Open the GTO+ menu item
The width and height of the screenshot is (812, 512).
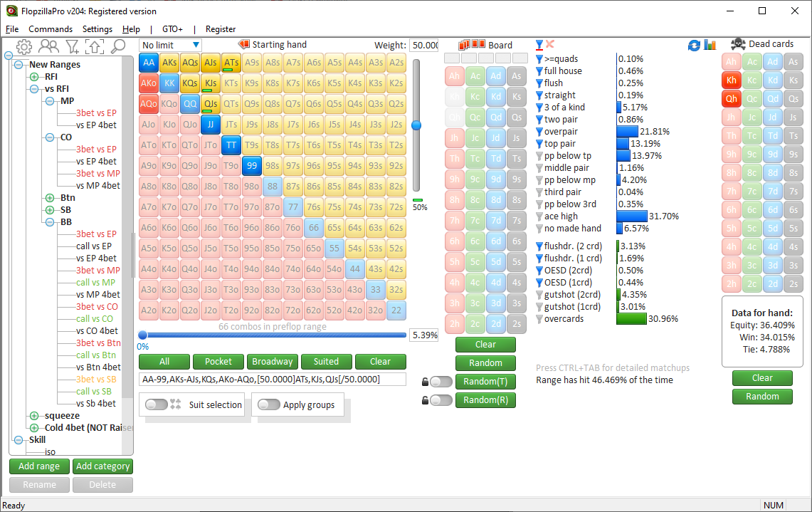coord(172,29)
